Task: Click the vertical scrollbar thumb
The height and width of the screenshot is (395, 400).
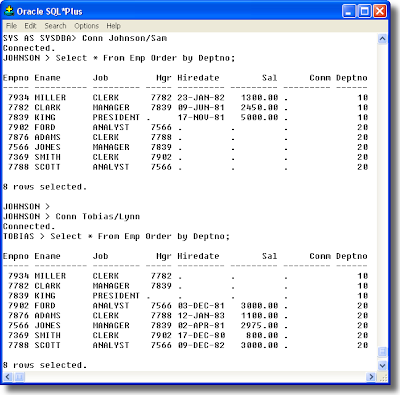Action: [382, 352]
